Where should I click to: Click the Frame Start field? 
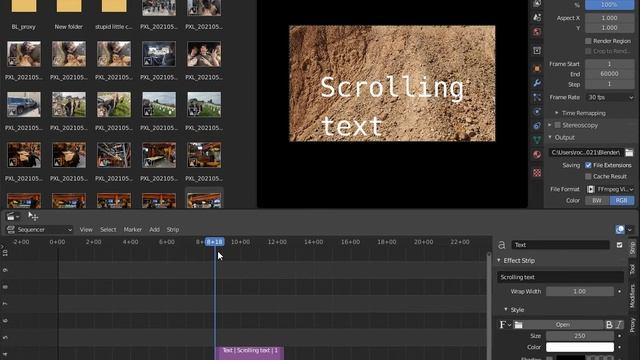610,64
